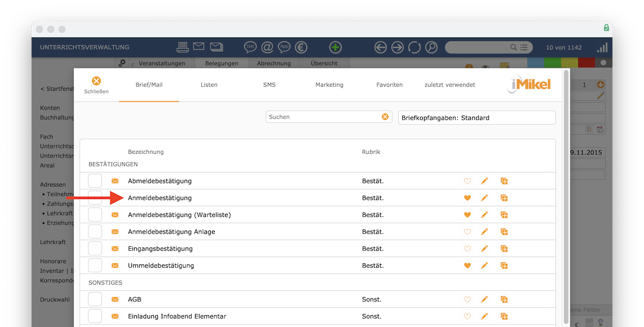Viewport: 644px width, 327px height.
Task: Click Konten in the left sidebar
Action: click(50, 108)
